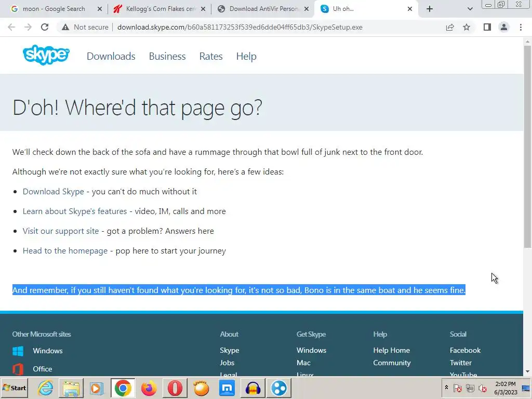
Task: Bookmark this page with the star icon
Action: coord(467,27)
